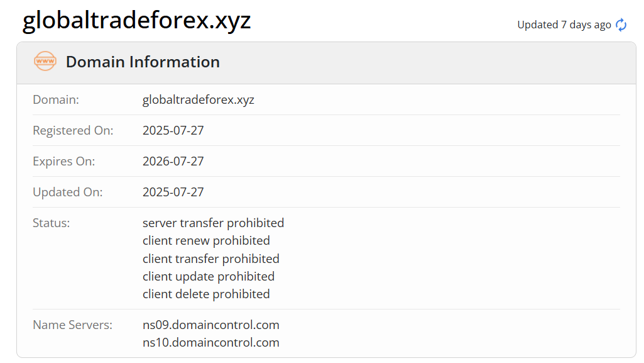Click the "Updated 7 days ago" text
Screen dimensions: 644x363
[564, 25]
